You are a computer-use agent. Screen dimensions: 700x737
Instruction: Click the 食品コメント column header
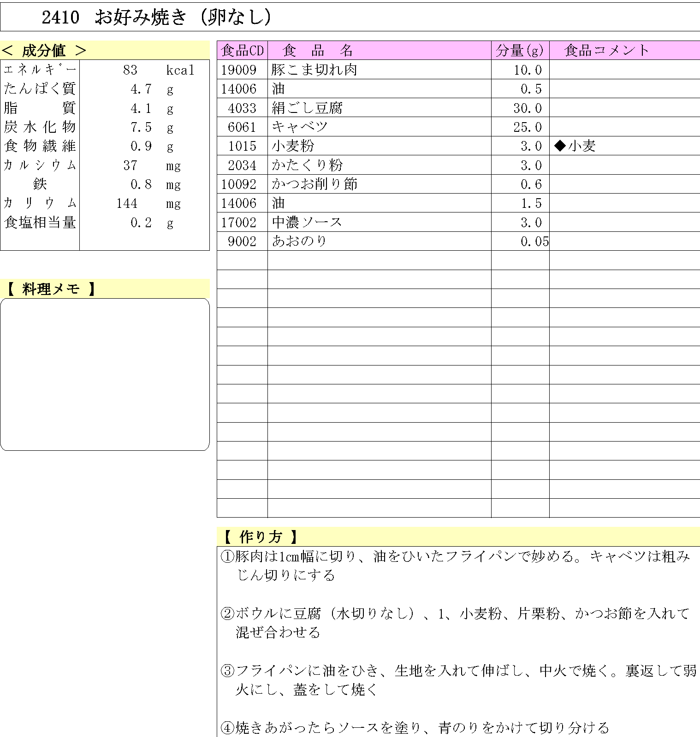(x=607, y=50)
